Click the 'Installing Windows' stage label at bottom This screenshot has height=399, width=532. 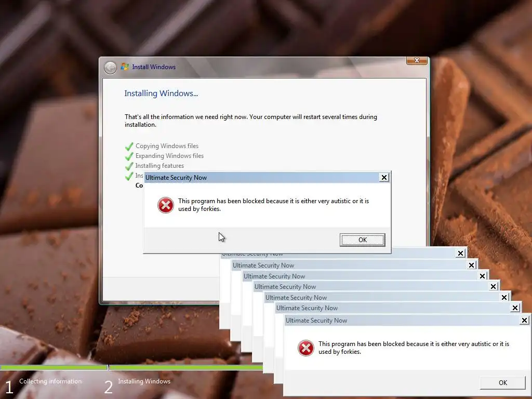[144, 381]
